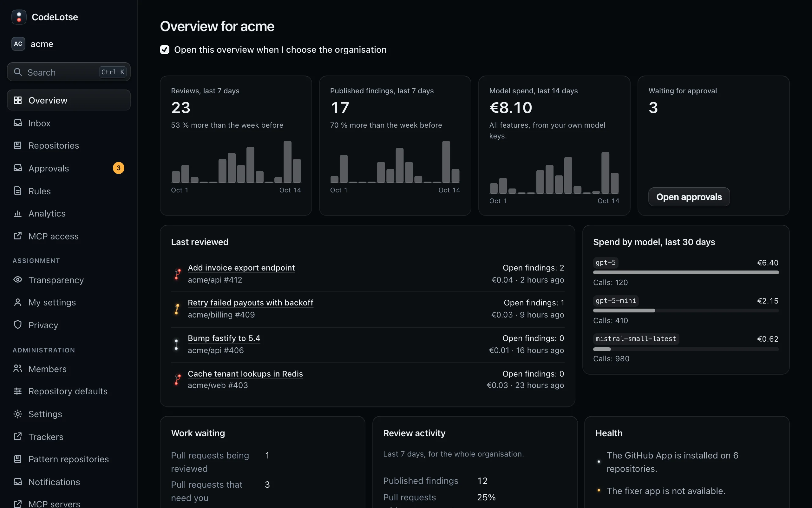Click the Open approvals button
Viewport: 812px width, 508px height.
coord(689,197)
